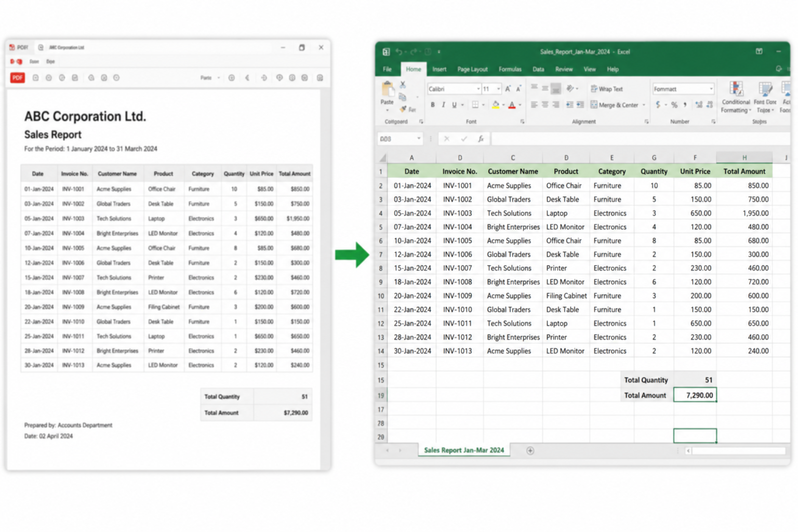Open the font color arrow dropdown
Image resolution: width=798 pixels, height=532 pixels.
click(x=520, y=105)
